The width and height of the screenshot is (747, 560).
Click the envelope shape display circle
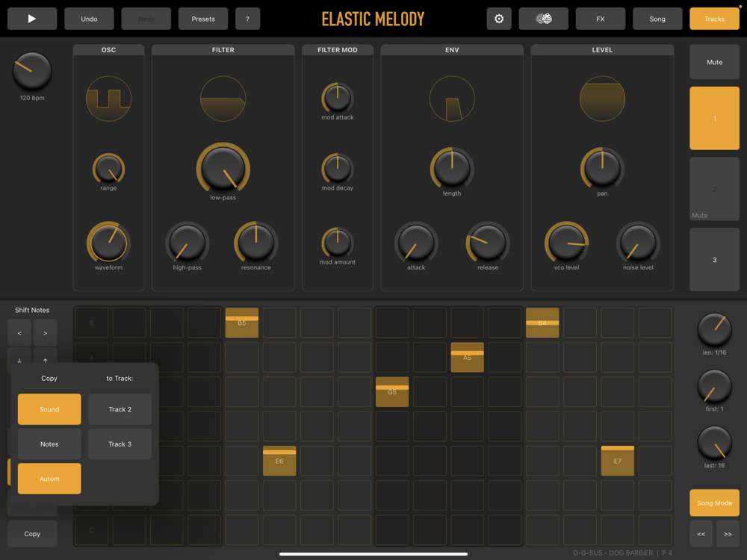(x=452, y=99)
